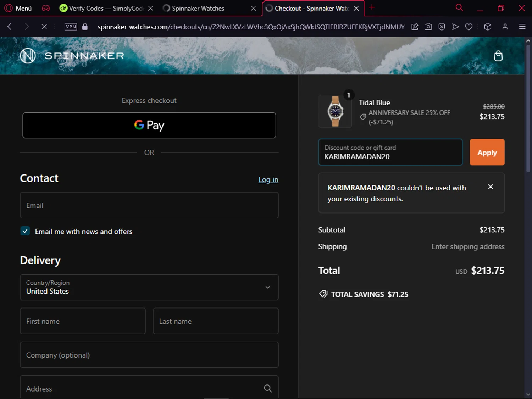The image size is (532, 399).
Task: Go forward in browser history
Action: click(27, 27)
